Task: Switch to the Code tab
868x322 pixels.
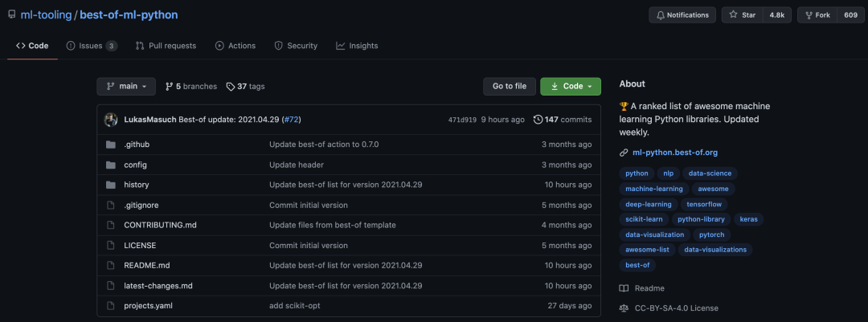Action: pos(32,46)
